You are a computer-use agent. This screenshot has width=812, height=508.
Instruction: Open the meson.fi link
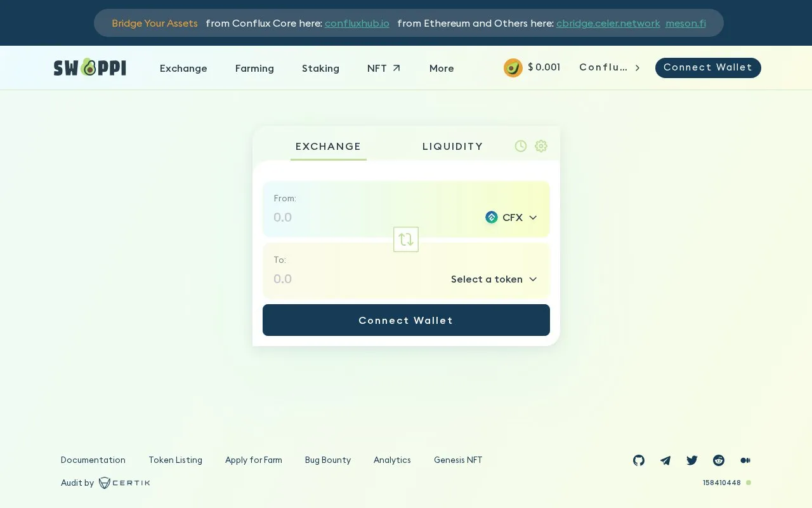pos(686,23)
